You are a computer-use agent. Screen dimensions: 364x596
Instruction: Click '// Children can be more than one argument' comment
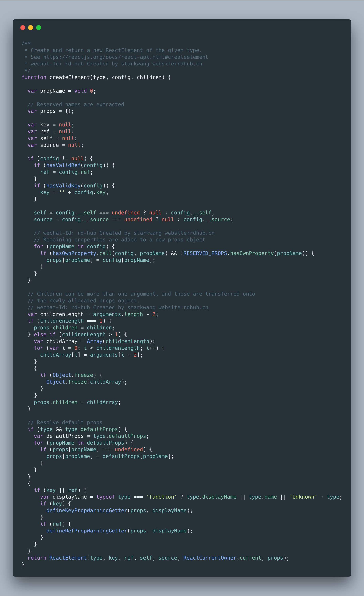141,294
